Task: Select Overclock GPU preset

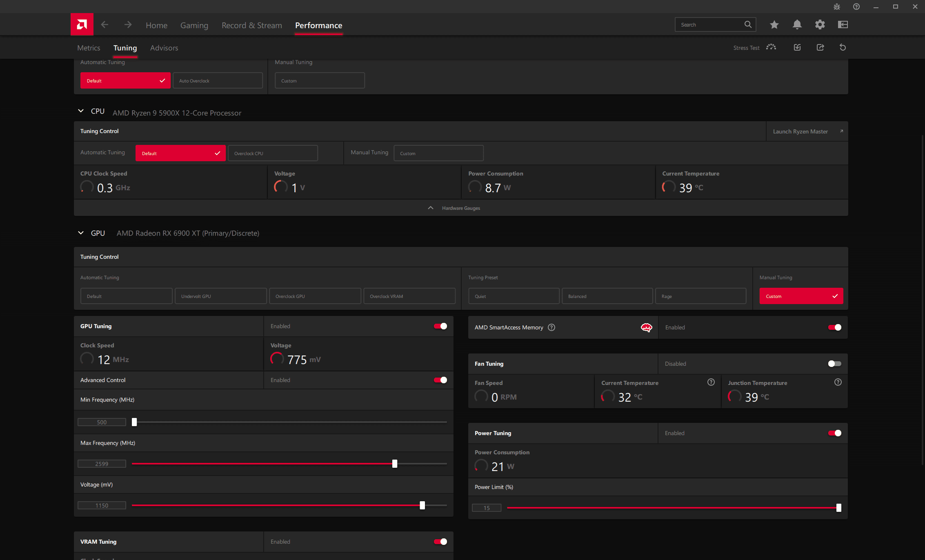Action: pos(315,296)
